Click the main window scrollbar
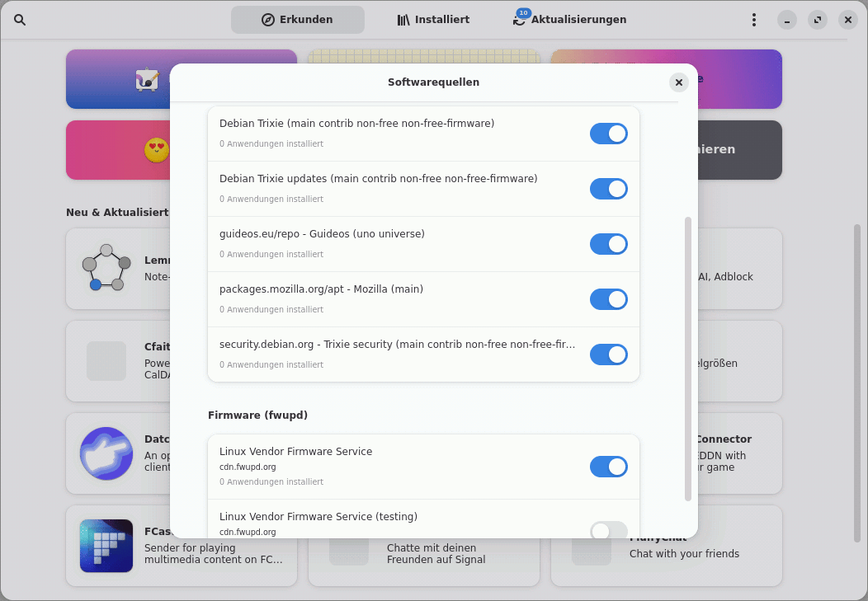This screenshot has width=868, height=601. click(x=857, y=383)
